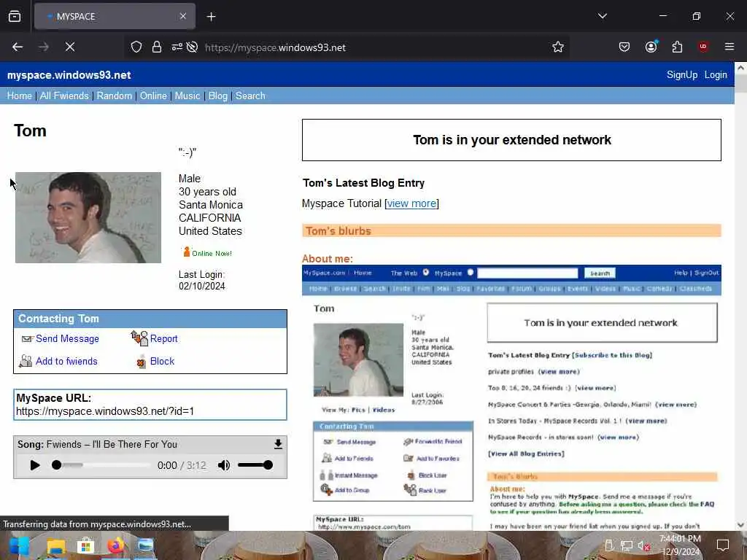The width and height of the screenshot is (747, 560).
Task: Click the Tom's blurbs heading
Action: pyautogui.click(x=338, y=231)
